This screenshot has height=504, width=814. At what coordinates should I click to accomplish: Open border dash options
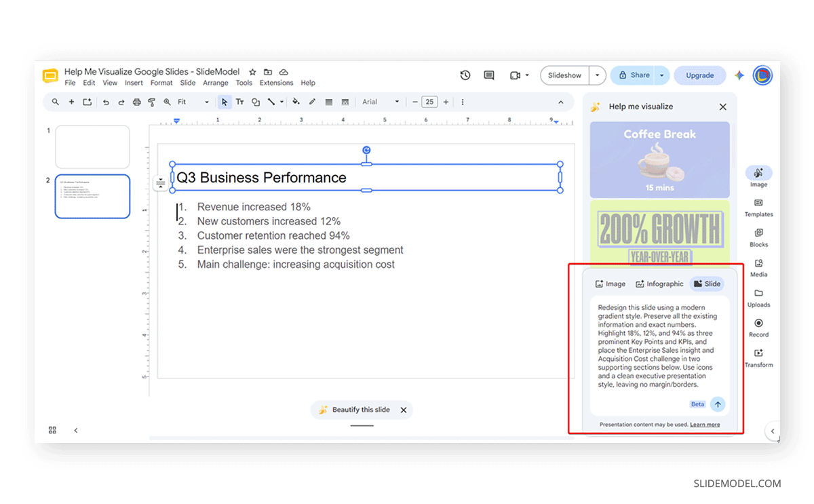345,102
